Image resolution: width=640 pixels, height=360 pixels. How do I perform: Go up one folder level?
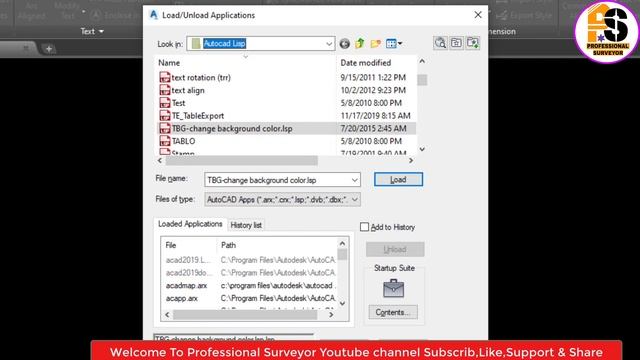pyautogui.click(x=360, y=43)
